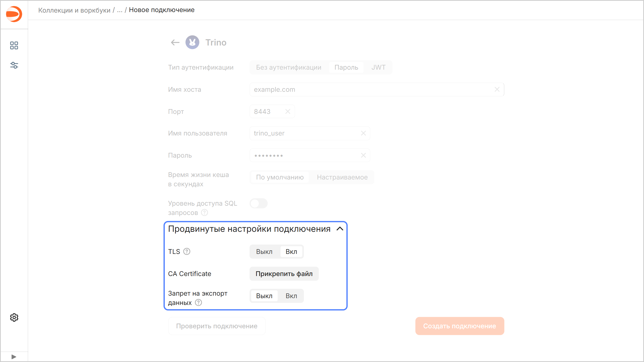
Task: Enable export data restriction with Вкл
Action: (291, 296)
